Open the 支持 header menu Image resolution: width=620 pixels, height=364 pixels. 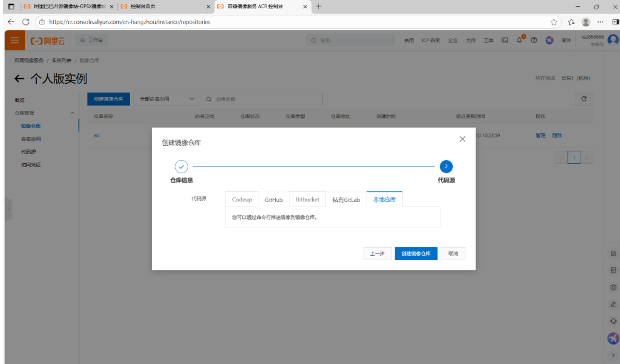470,40
